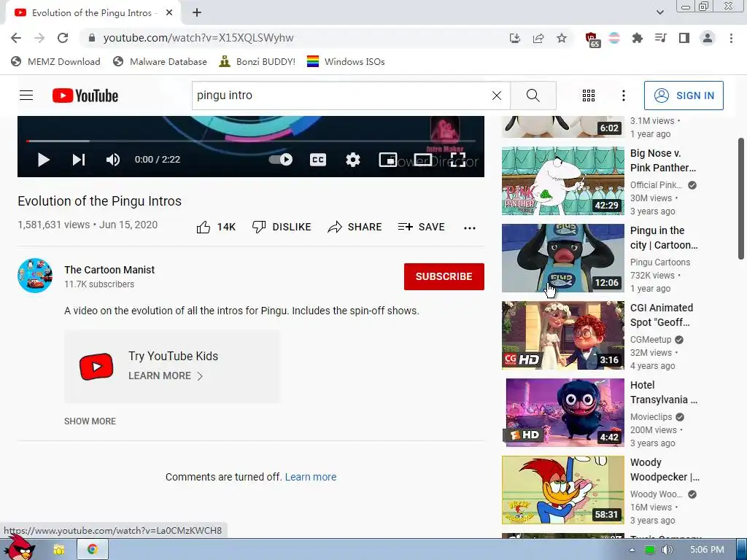Run search with magnifier button

point(533,96)
